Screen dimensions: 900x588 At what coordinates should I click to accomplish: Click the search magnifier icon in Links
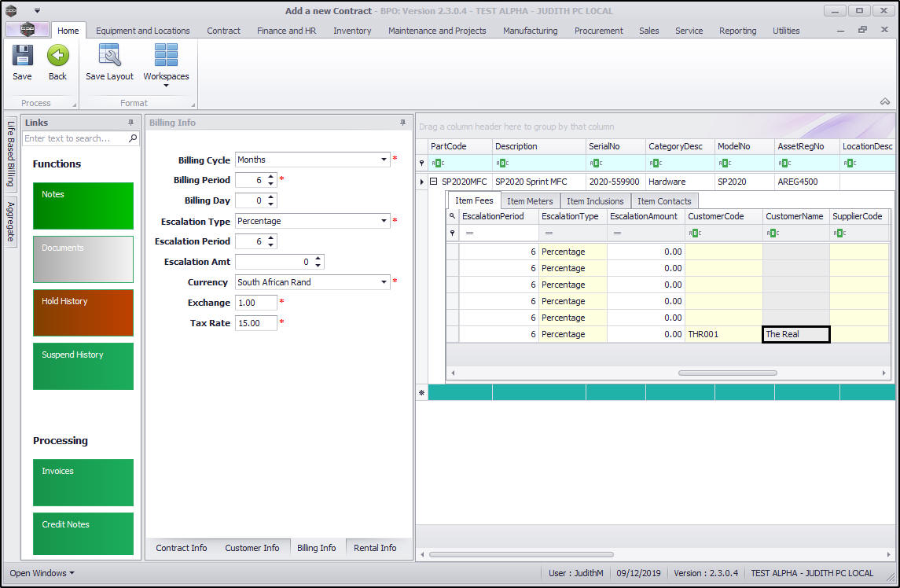point(133,138)
